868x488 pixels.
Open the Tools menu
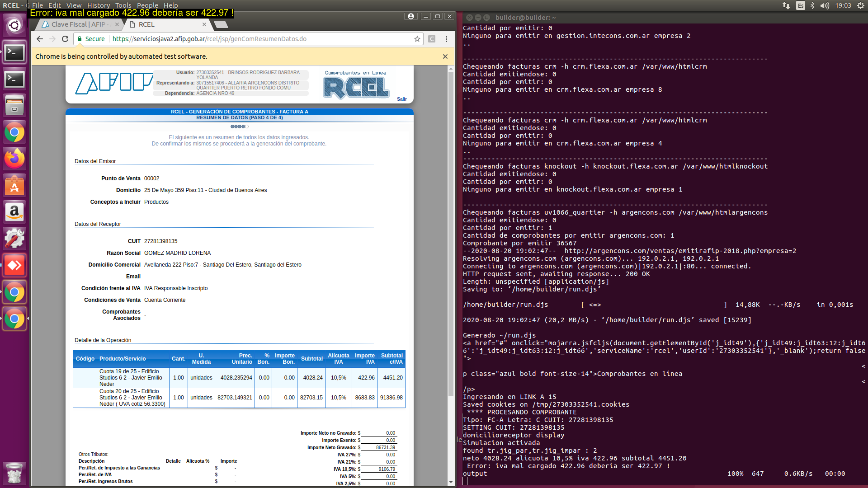pyautogui.click(x=123, y=5)
